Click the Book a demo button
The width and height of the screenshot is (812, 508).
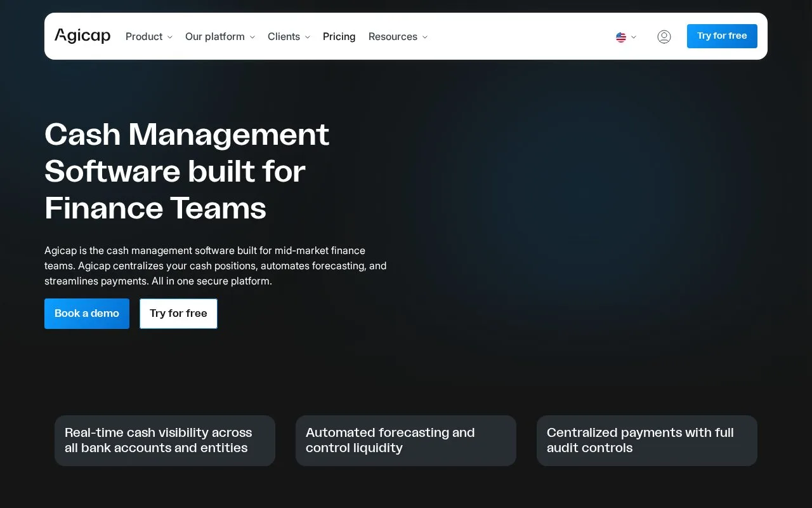(x=87, y=314)
